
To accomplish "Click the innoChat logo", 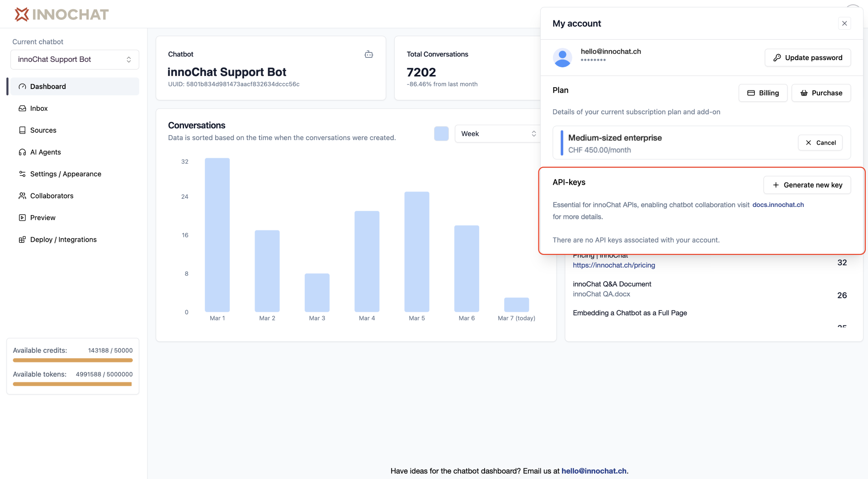I will (x=61, y=14).
